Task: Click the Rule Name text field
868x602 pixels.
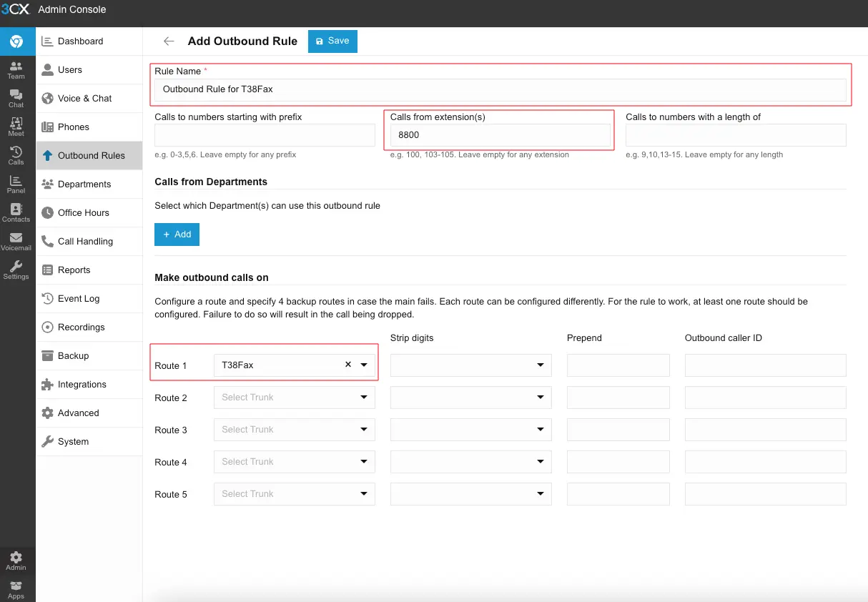Action: tap(500, 89)
